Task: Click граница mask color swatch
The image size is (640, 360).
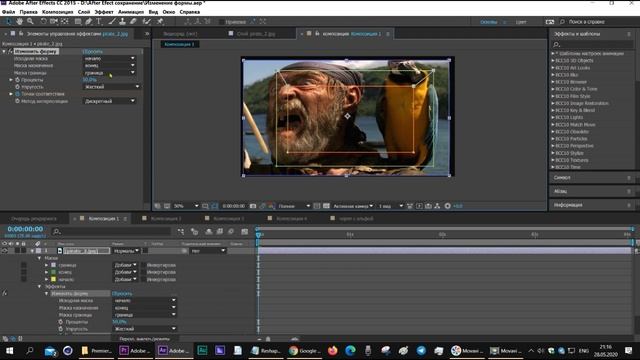Action: click(53, 265)
